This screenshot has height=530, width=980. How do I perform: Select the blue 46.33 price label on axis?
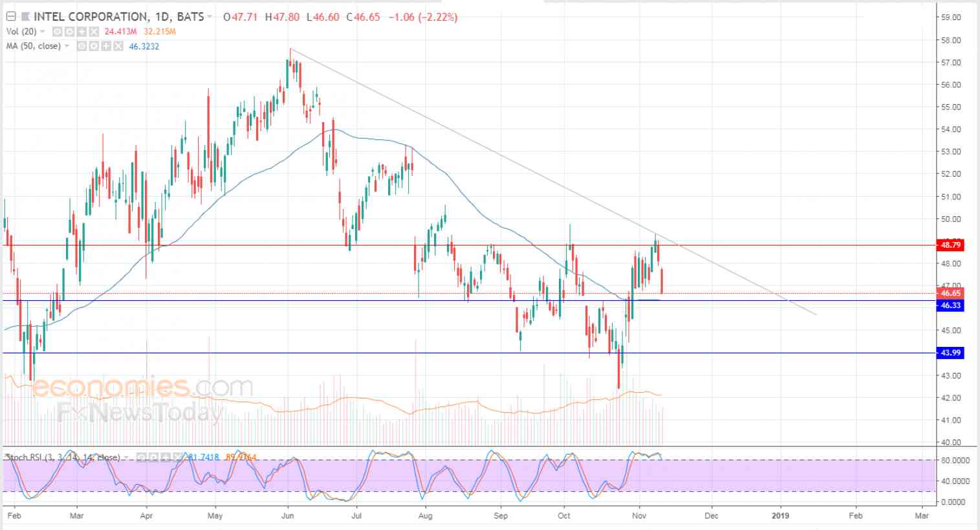(950, 305)
